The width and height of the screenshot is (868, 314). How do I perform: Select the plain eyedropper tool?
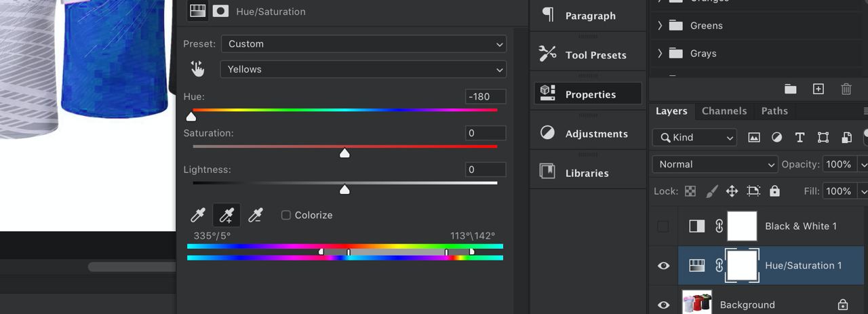click(x=197, y=215)
